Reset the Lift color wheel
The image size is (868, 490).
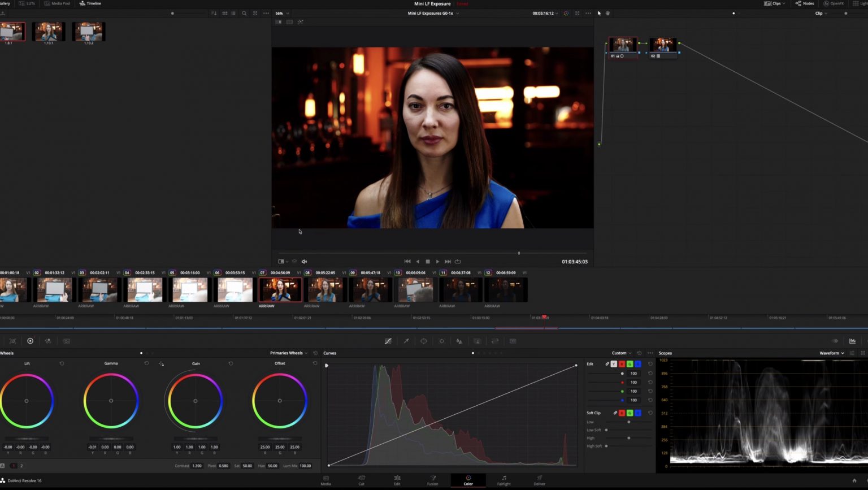pos(62,363)
